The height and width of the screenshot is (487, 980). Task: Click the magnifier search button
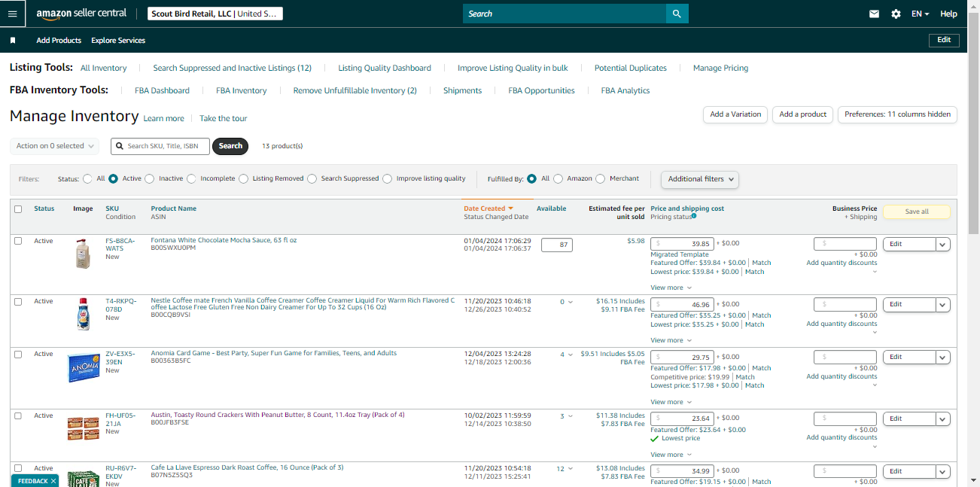(x=677, y=14)
